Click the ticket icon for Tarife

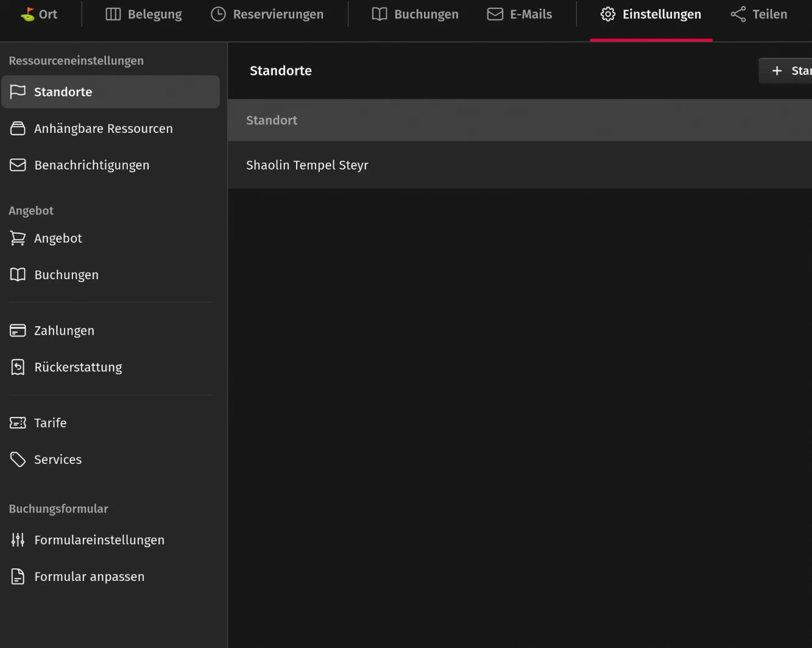pos(18,422)
